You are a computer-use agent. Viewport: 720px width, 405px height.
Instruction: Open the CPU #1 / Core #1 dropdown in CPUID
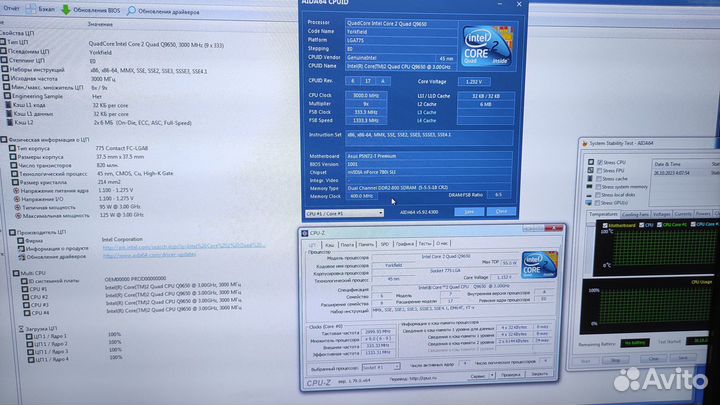tap(344, 214)
